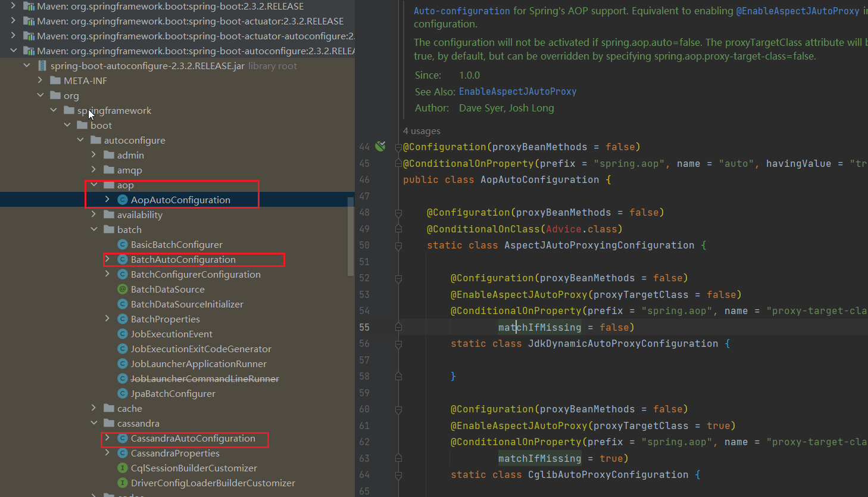
Task: Toggle fold marker at line 60
Action: click(398, 409)
